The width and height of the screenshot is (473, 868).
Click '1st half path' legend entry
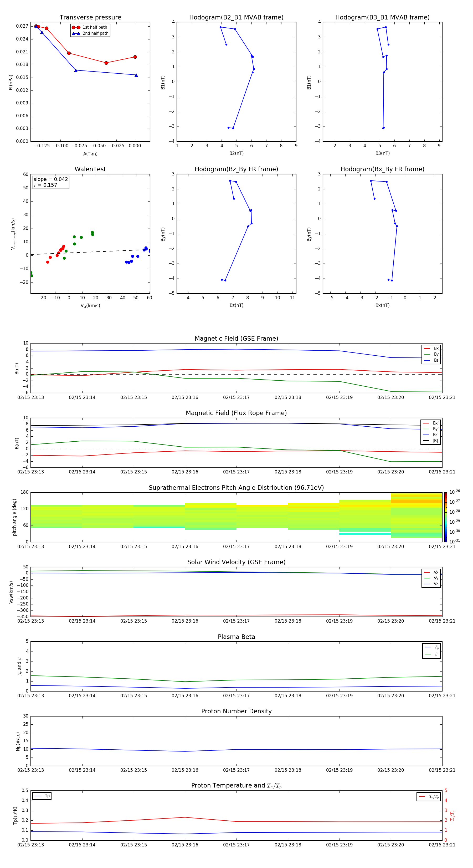(90, 27)
